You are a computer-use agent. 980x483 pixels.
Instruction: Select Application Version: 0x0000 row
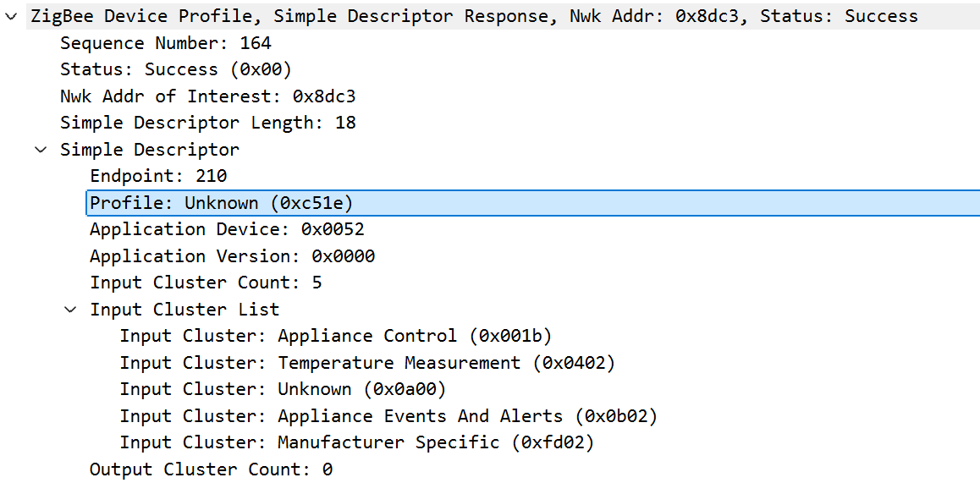pyautogui.click(x=233, y=256)
